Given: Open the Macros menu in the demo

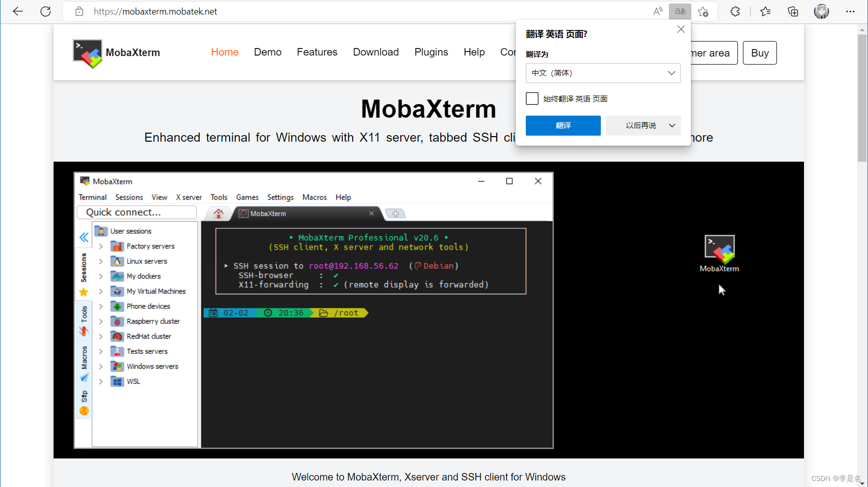Looking at the screenshot, I should [x=314, y=197].
